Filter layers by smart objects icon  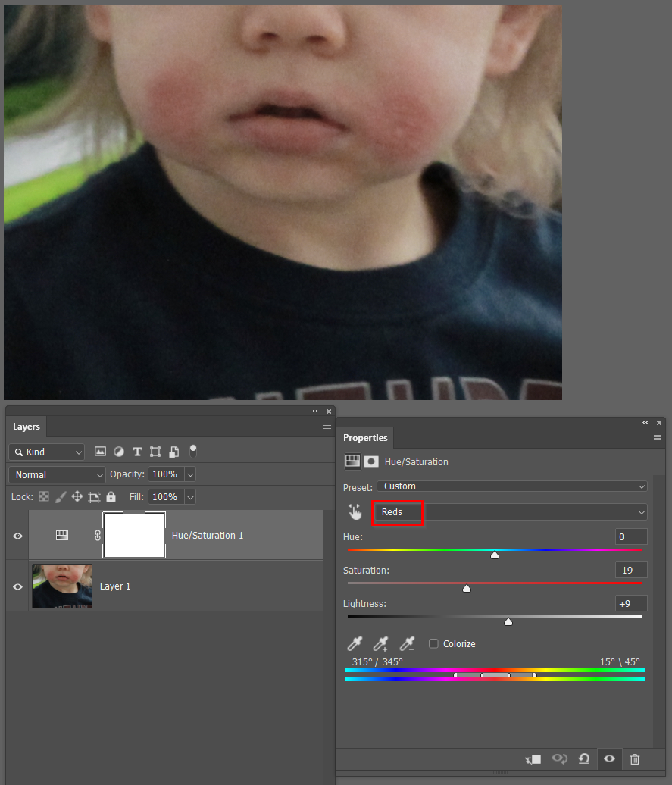[x=173, y=451]
